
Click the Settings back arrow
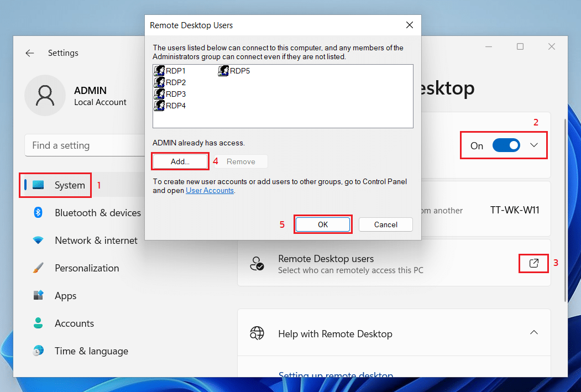coord(30,53)
